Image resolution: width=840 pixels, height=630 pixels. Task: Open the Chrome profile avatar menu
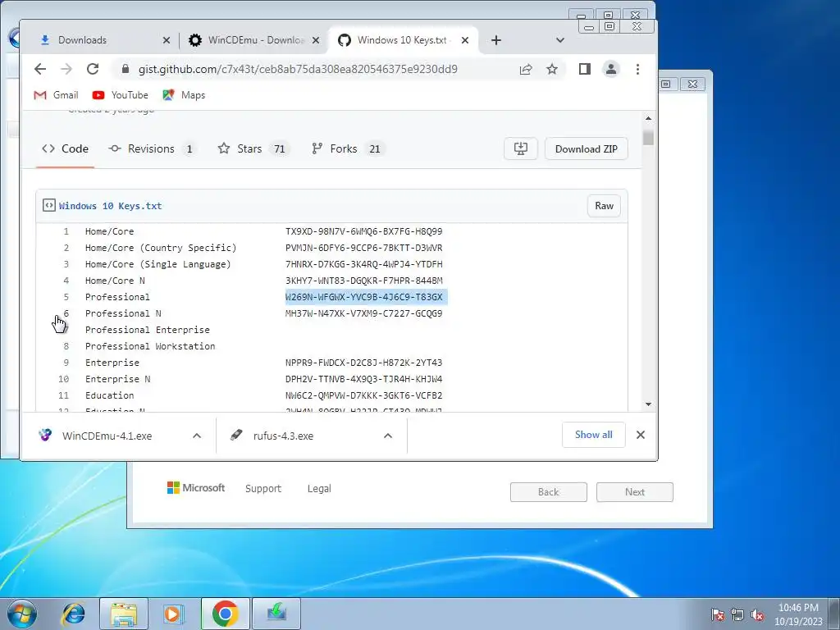610,69
